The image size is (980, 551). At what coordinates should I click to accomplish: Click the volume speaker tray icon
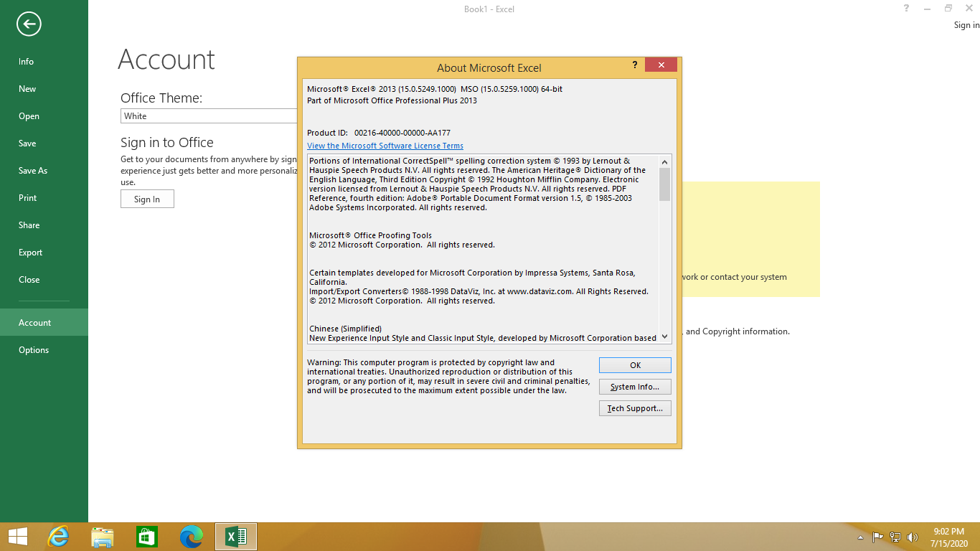[x=913, y=537]
